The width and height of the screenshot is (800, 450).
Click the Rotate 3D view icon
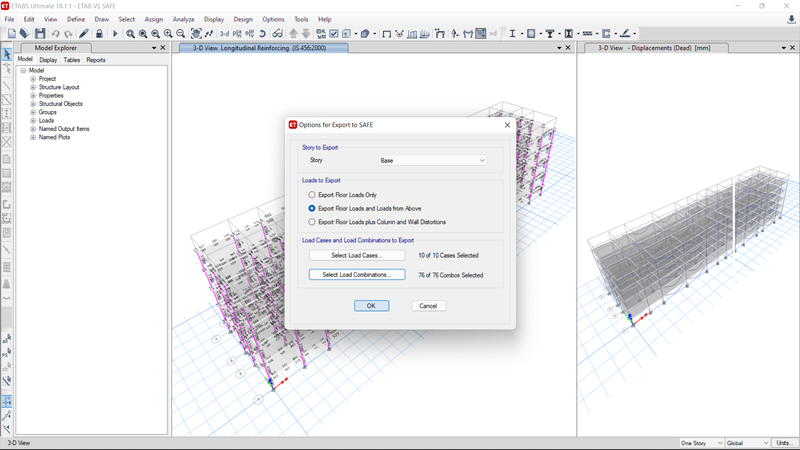pyautogui.click(x=262, y=34)
